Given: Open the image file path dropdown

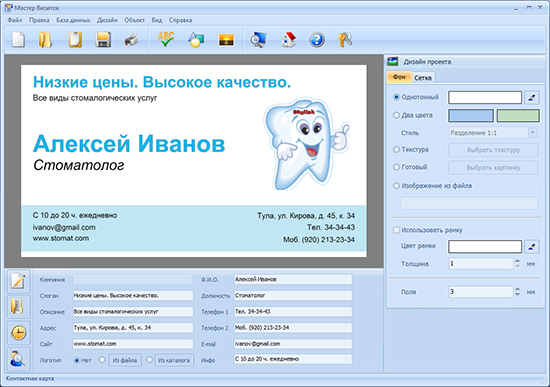Looking at the screenshot, I should point(532,203).
